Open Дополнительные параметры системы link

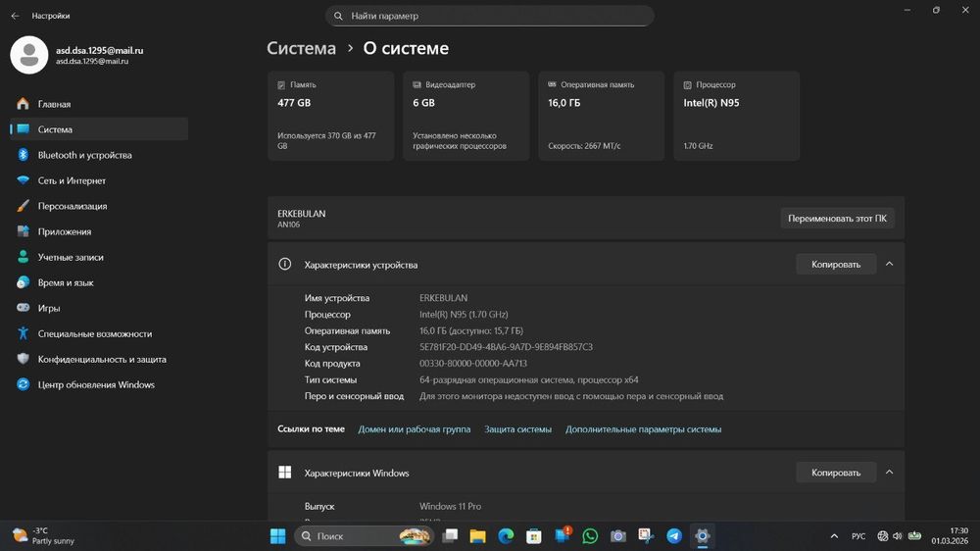(643, 429)
